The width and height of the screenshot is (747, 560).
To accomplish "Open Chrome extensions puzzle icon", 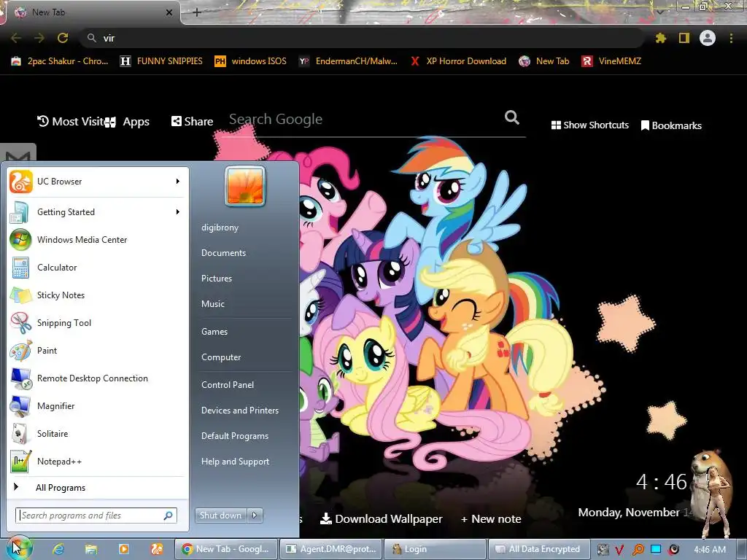I will pos(661,38).
